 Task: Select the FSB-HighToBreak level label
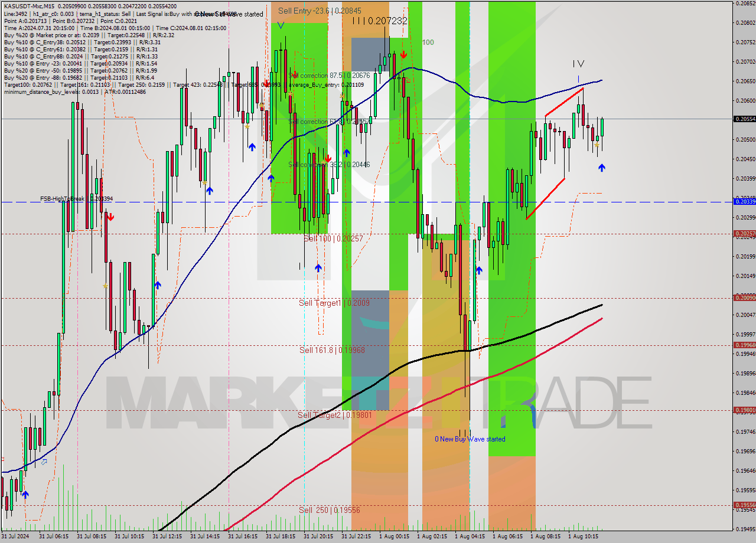[x=76, y=199]
